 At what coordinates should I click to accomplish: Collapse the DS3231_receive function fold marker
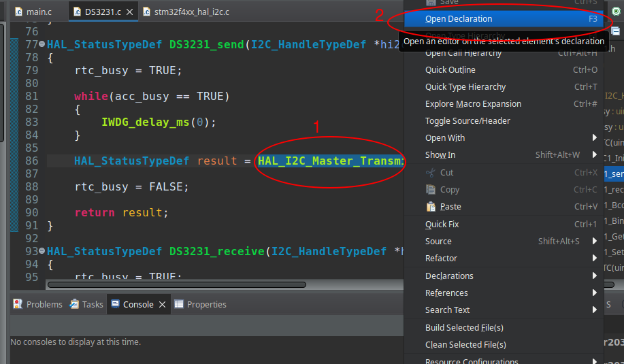(42, 251)
